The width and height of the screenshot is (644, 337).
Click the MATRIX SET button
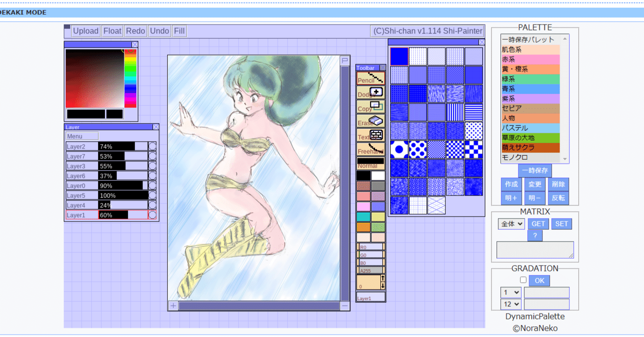click(x=562, y=224)
